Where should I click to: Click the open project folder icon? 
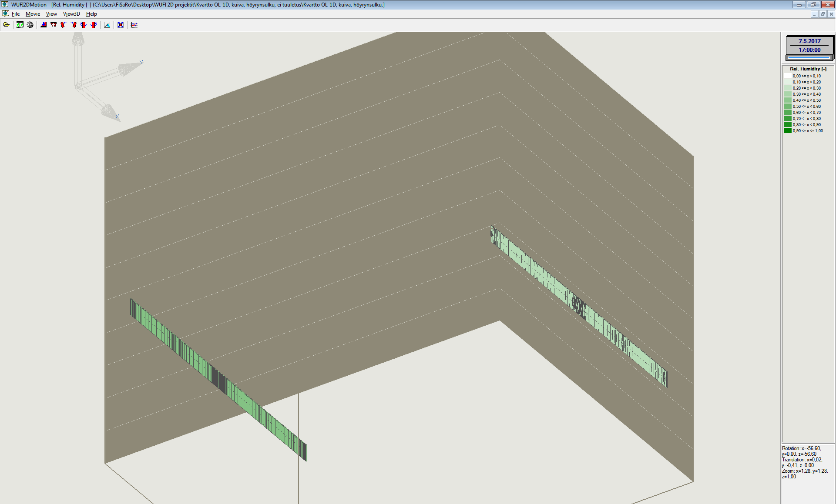click(x=7, y=25)
